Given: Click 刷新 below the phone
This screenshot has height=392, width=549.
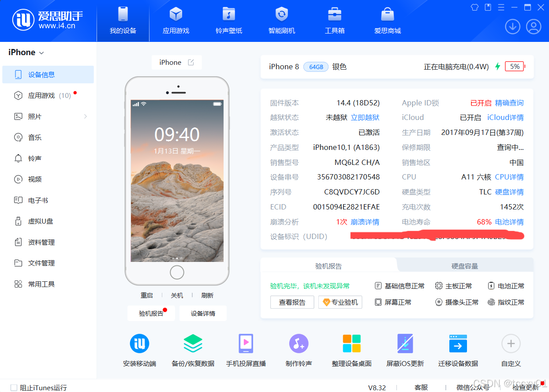Looking at the screenshot, I should click(207, 295).
